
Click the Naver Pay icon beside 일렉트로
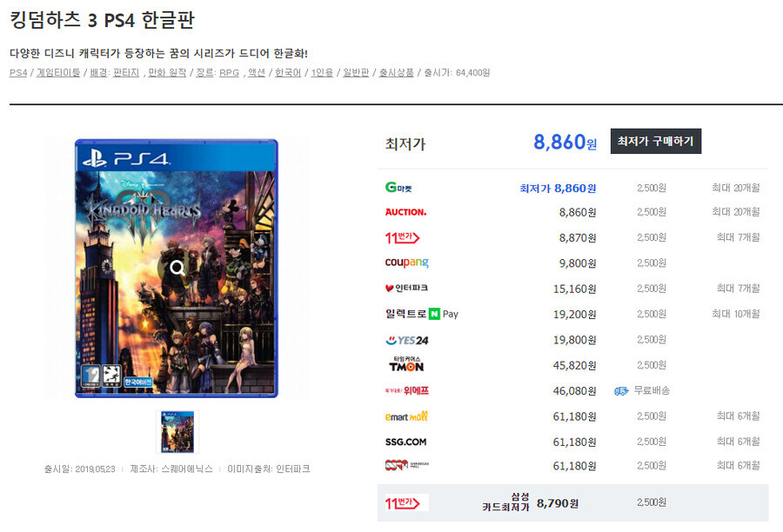(434, 314)
